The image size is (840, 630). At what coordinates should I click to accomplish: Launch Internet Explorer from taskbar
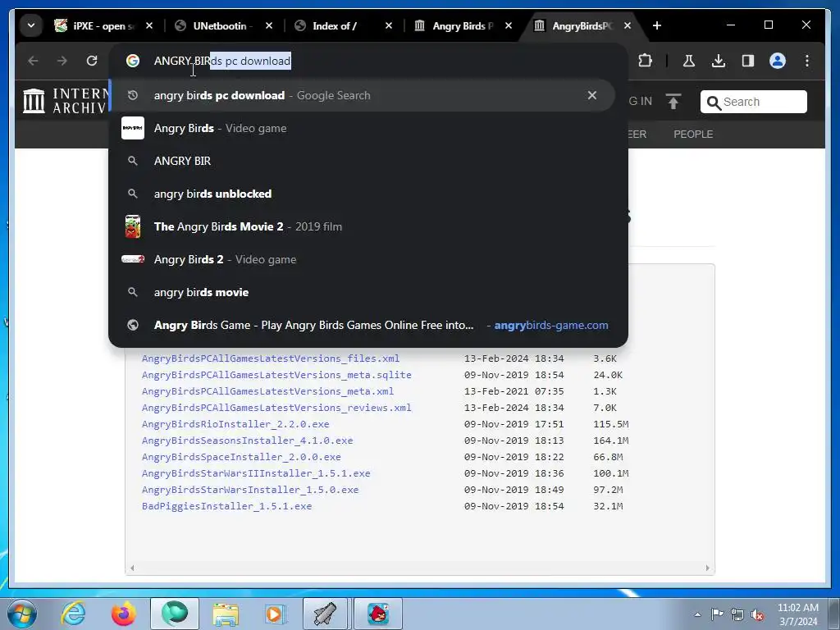click(x=73, y=614)
